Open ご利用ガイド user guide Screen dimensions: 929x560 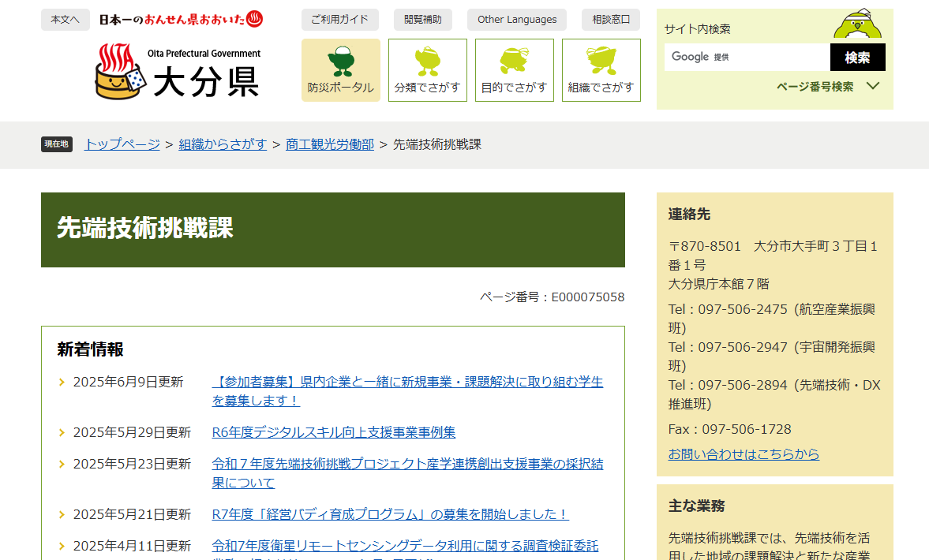(340, 20)
